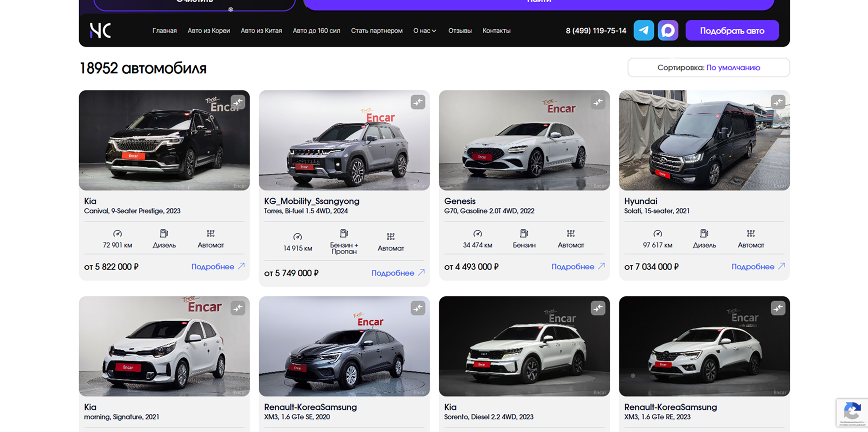Click the morning, Signature, 2021 text
Image resolution: width=868 pixels, height=432 pixels.
[122, 417]
